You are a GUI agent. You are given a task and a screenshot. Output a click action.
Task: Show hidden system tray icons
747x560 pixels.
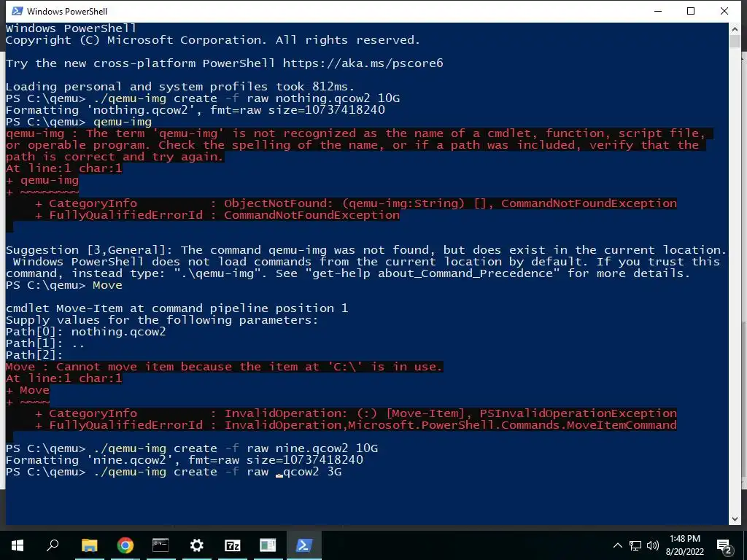click(x=617, y=545)
